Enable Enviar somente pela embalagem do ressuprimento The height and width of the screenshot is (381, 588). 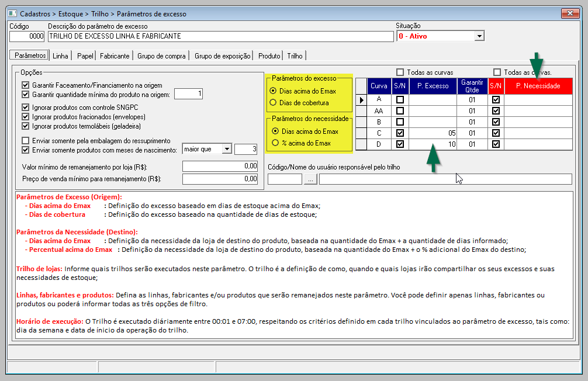click(26, 141)
